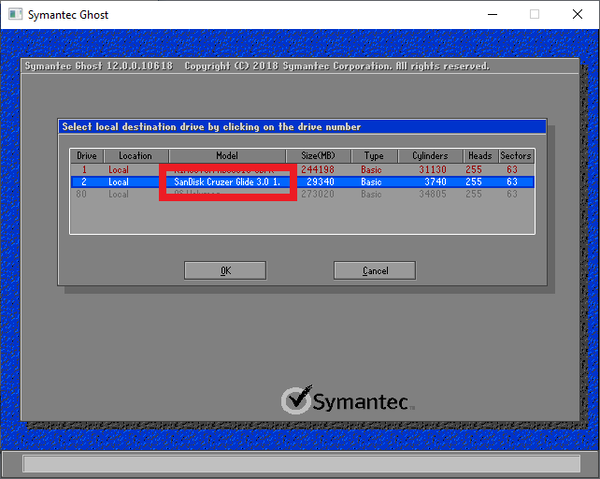600x479 pixels.
Task: Click the Model column header
Action: pos(228,156)
